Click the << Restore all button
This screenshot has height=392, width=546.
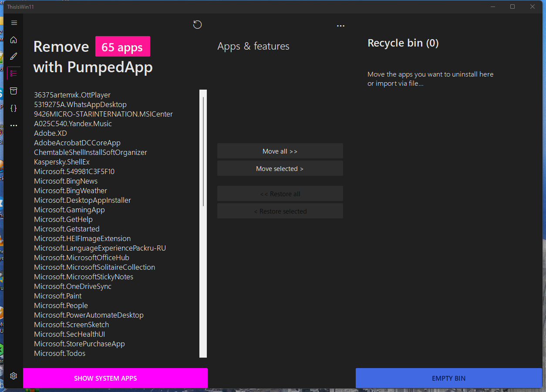[280, 194]
